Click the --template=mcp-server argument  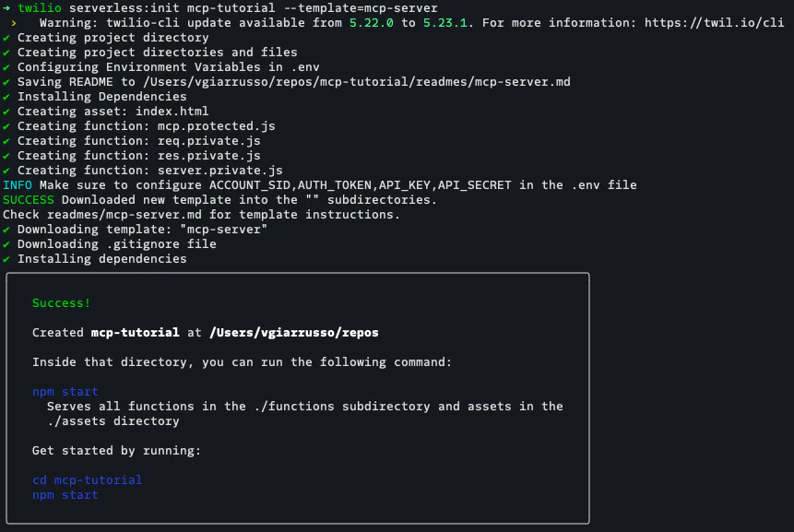point(361,8)
